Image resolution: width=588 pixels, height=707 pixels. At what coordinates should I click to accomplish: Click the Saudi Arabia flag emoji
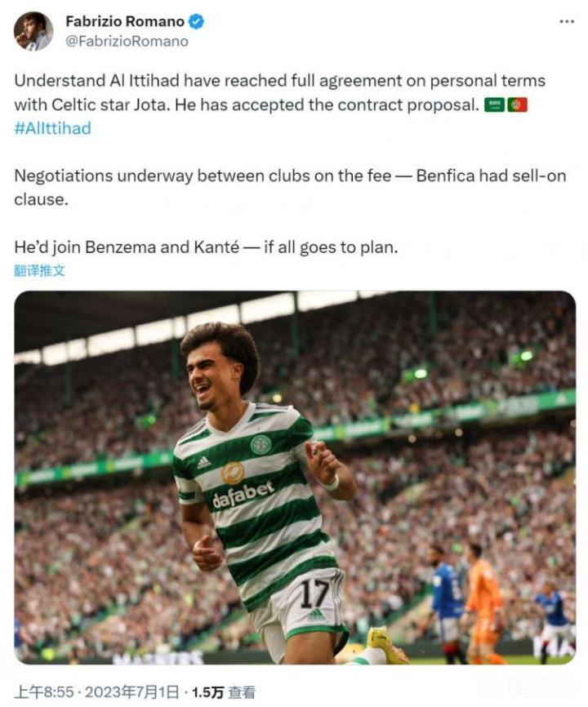click(x=495, y=105)
